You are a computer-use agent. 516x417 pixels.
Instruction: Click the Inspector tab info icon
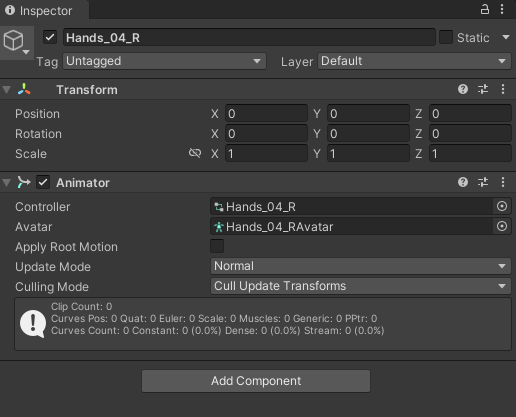coord(10,10)
